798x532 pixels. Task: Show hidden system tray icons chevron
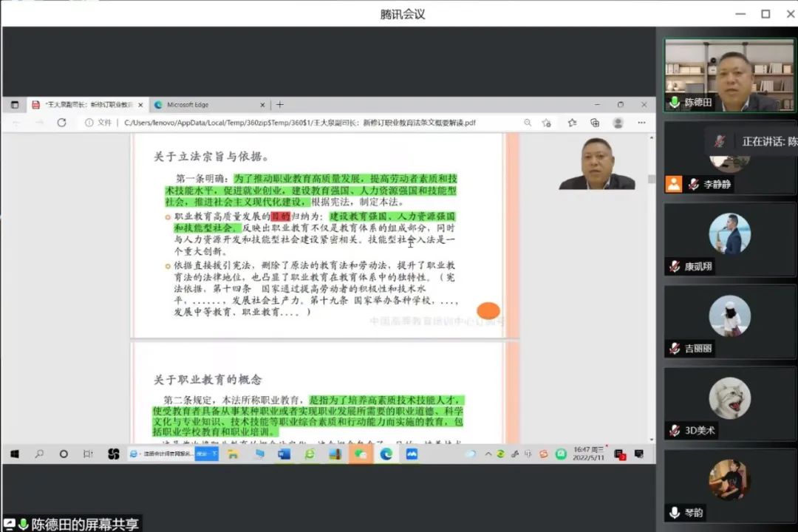[x=488, y=454]
